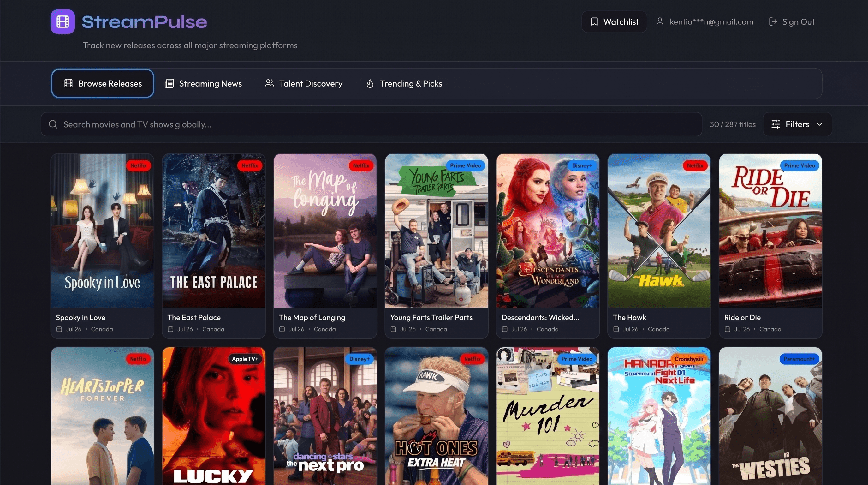Click the account email kentia***n@gmail.com
Screen dimensions: 868x485
711,22
